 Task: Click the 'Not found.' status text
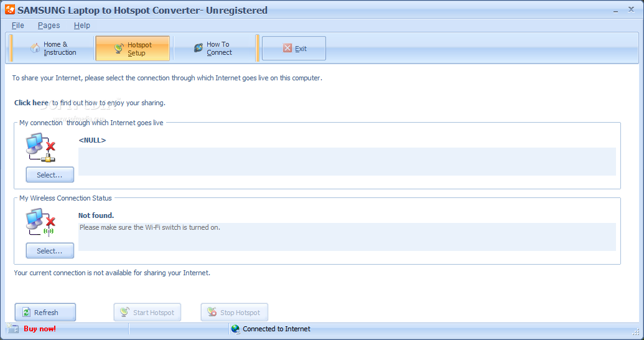tap(96, 215)
